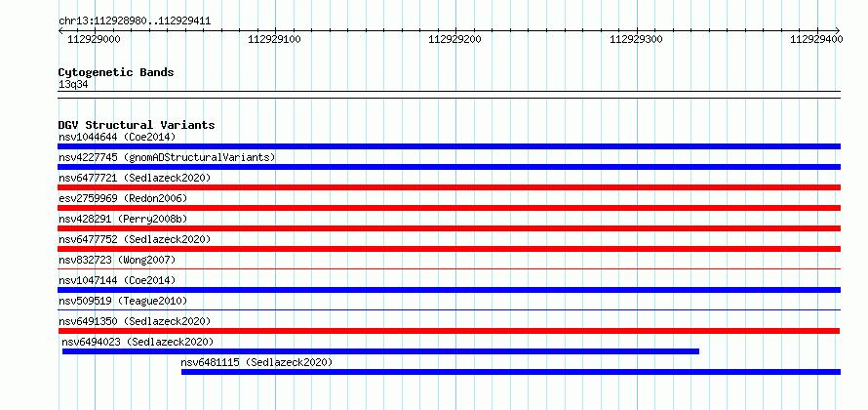Select the blue bar under nsv1047144
Image resolution: width=868 pixels, height=410 pixels.
click(449, 290)
